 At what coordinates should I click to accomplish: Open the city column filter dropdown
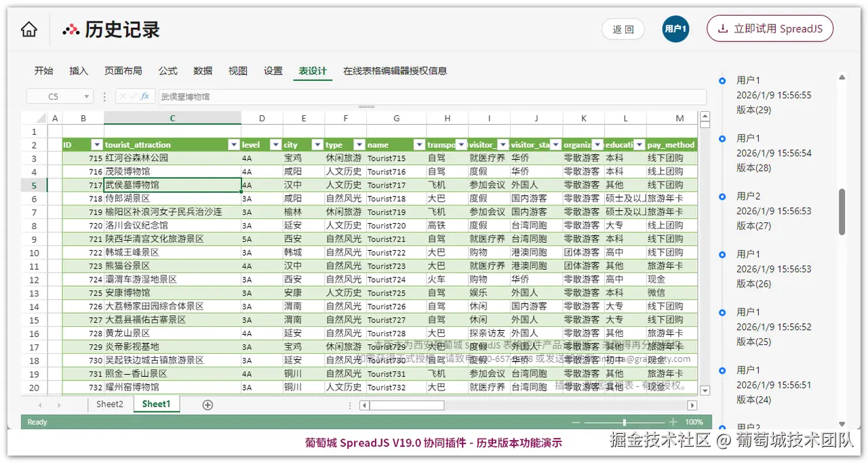tap(317, 144)
